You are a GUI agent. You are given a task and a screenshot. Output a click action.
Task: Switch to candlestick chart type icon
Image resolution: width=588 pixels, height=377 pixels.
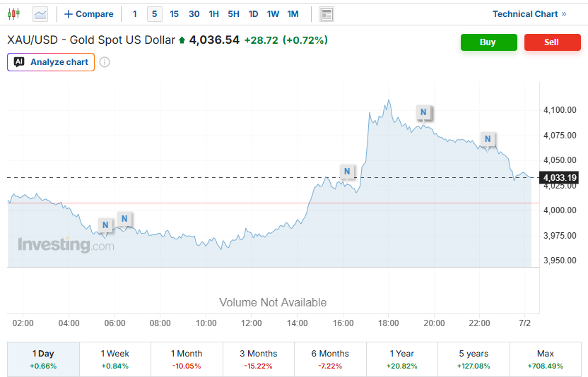coord(14,14)
